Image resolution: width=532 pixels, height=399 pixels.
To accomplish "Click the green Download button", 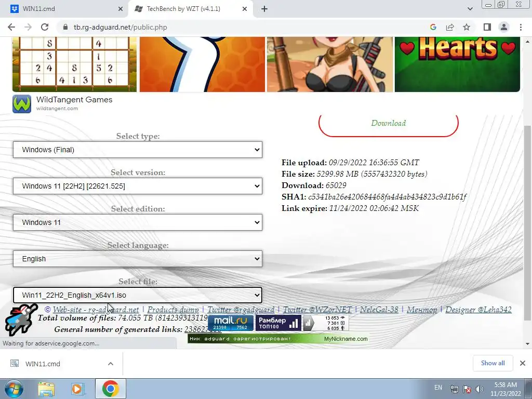I will click(x=389, y=123).
